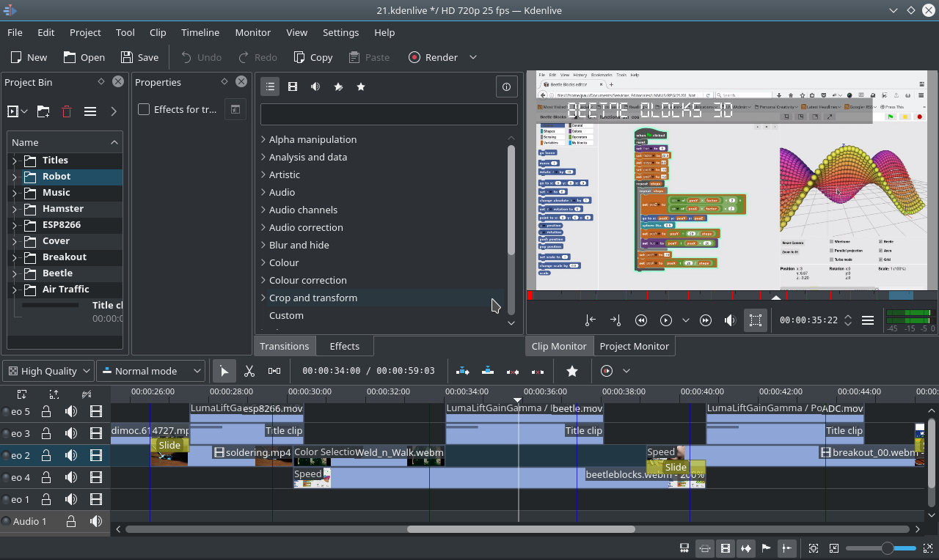Create a new folder in Project Bin
The height and width of the screenshot is (560, 939).
pyautogui.click(x=43, y=111)
